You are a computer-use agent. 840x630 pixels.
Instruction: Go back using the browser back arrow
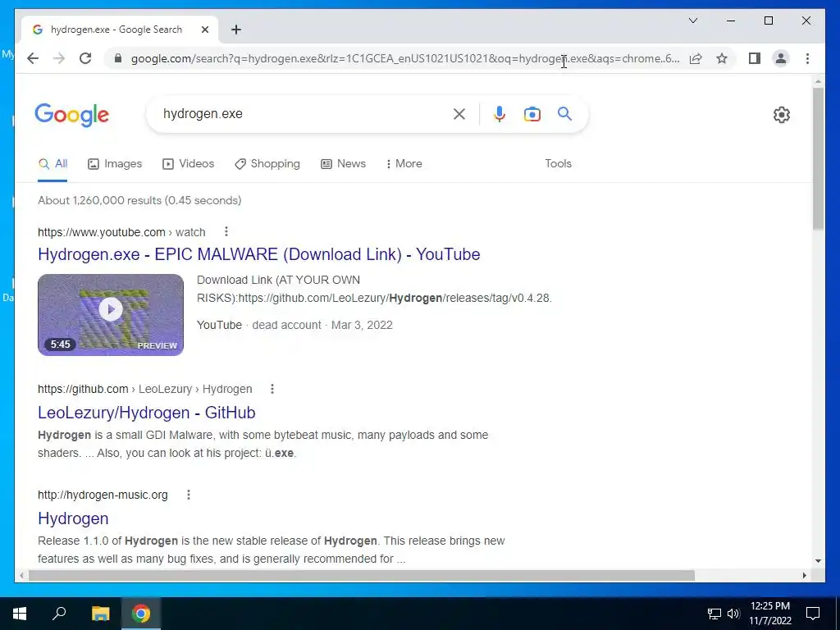point(33,58)
